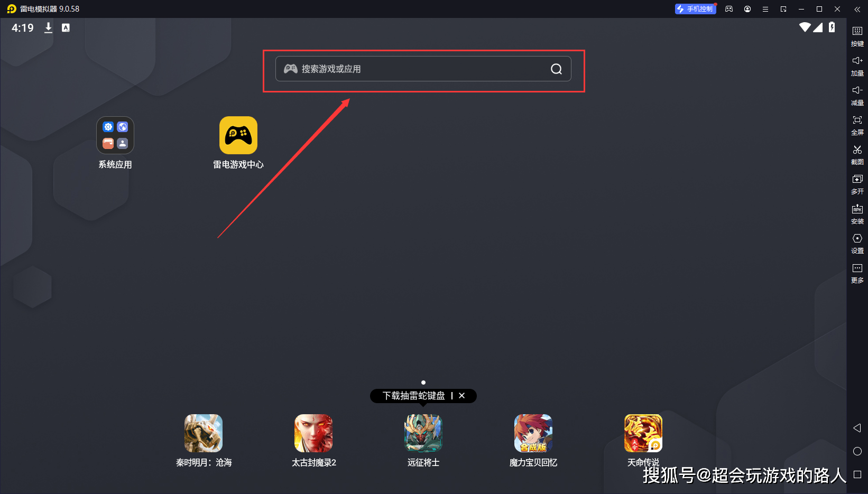Dismiss the 下载抽雷蛇键盘 popup tip
The width and height of the screenshot is (868, 494).
tap(461, 396)
